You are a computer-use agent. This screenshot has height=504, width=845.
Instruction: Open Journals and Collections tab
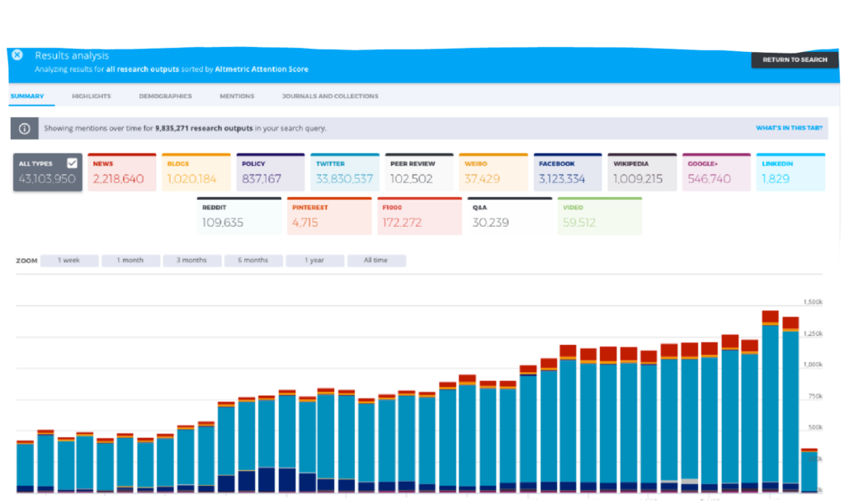330,97
